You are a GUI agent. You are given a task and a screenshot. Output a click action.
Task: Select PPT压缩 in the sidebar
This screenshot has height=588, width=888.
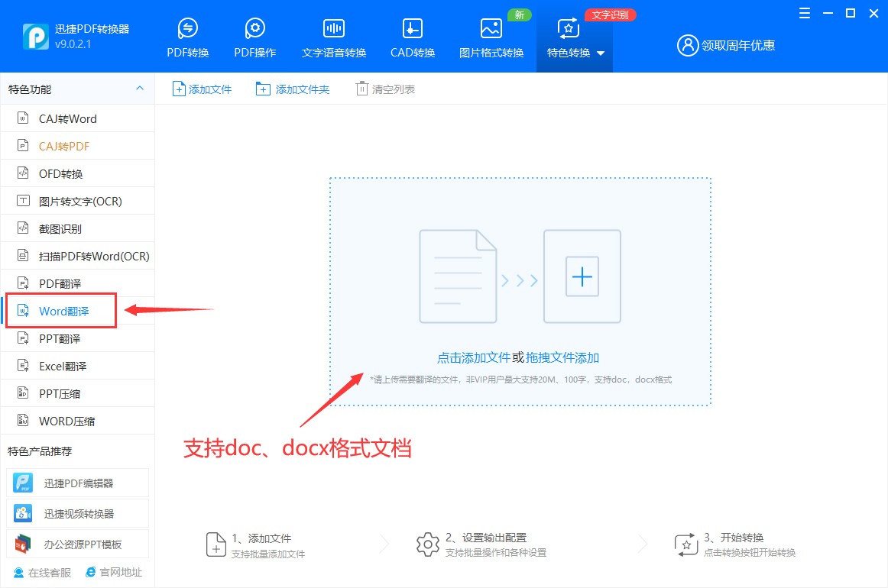(x=78, y=393)
